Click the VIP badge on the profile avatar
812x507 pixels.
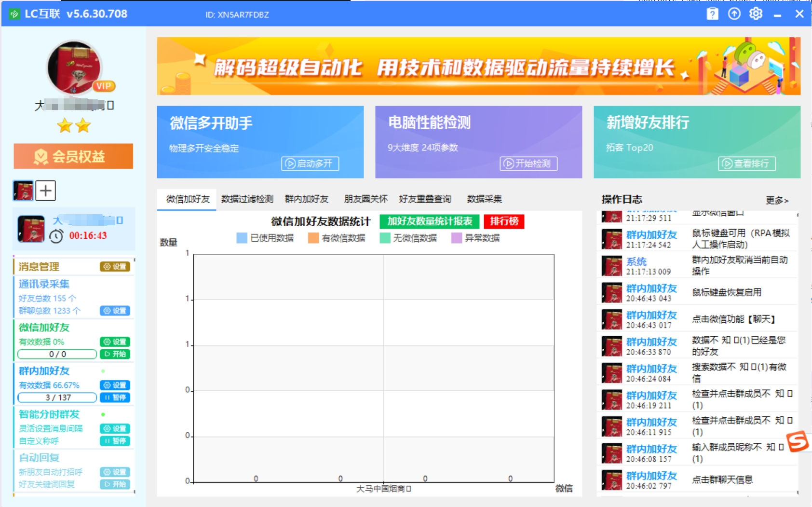(104, 86)
